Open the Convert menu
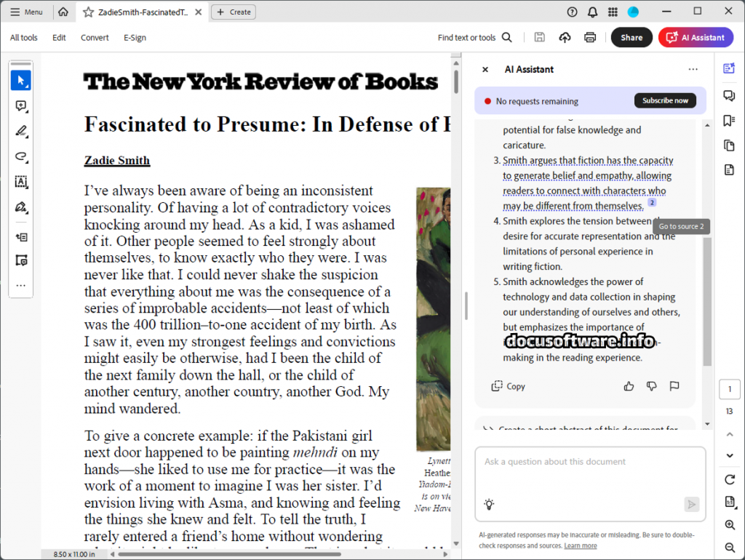 95,38
